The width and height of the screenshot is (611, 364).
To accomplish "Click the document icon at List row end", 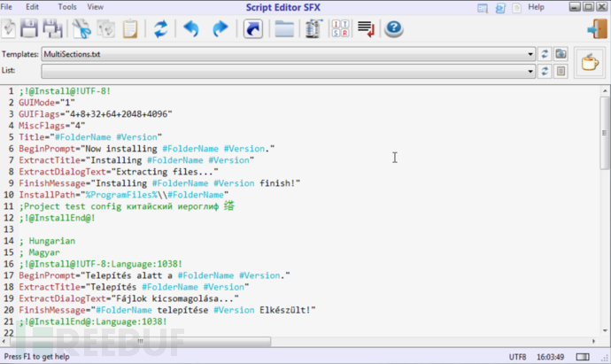I will 561,71.
